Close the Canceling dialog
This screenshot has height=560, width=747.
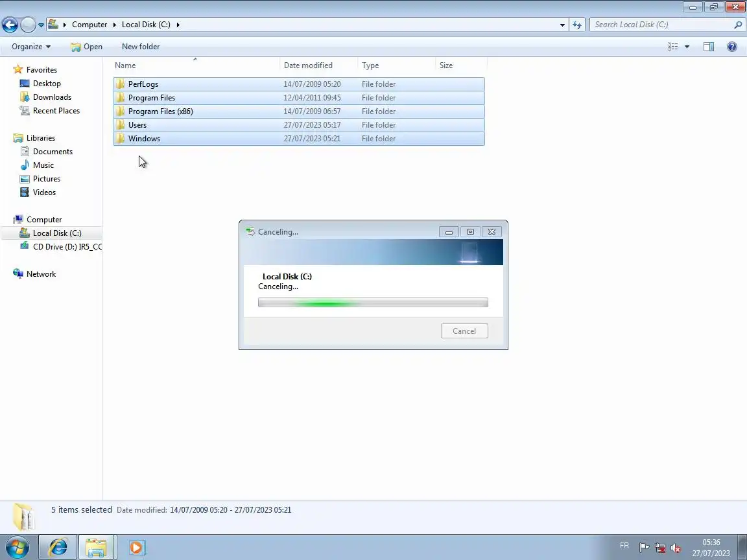(x=492, y=232)
